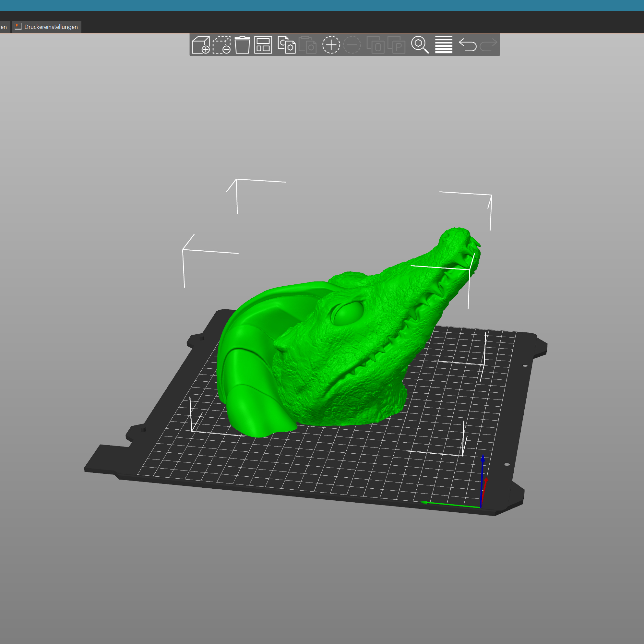The width and height of the screenshot is (644, 644).
Task: Click the greyed-out Redo arrow
Action: [488, 45]
